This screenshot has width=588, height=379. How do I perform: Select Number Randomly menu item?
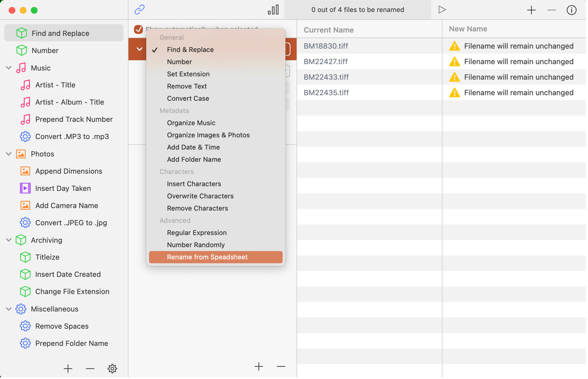coord(216,246)
